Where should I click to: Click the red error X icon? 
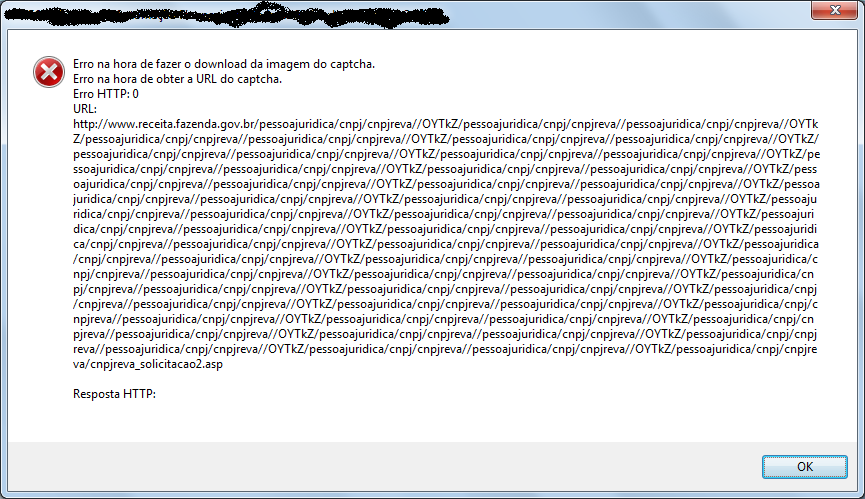click(49, 72)
